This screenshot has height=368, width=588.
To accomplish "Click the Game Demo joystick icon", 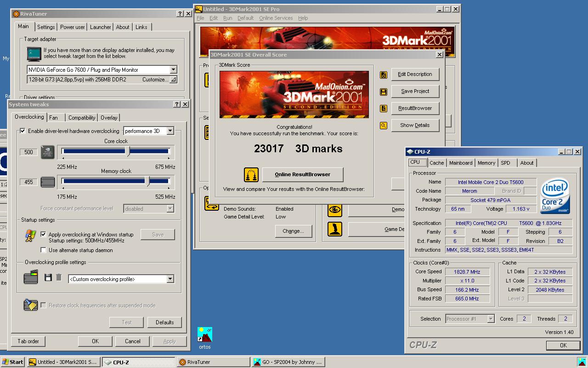I will [x=335, y=229].
